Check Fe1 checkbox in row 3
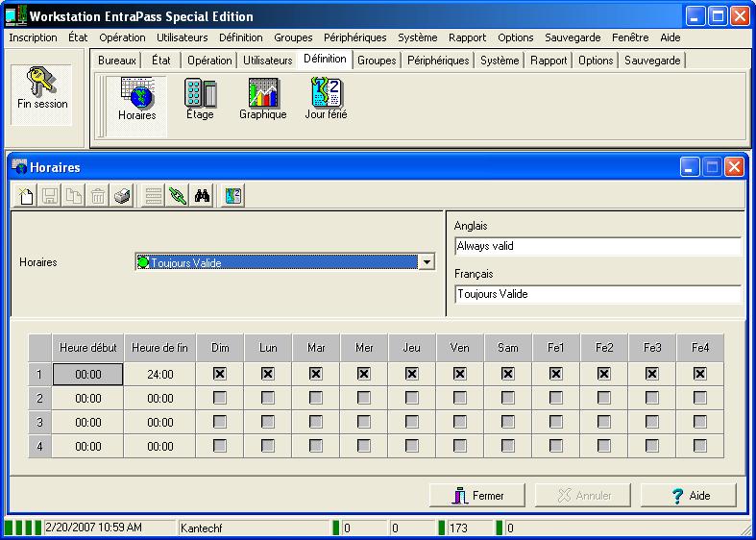This screenshot has height=540, width=756. click(556, 422)
